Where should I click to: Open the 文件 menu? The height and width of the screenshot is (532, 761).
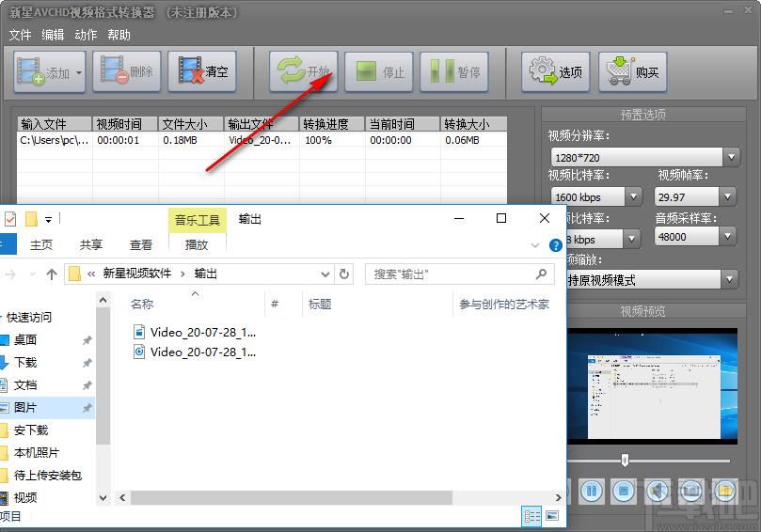pos(20,35)
